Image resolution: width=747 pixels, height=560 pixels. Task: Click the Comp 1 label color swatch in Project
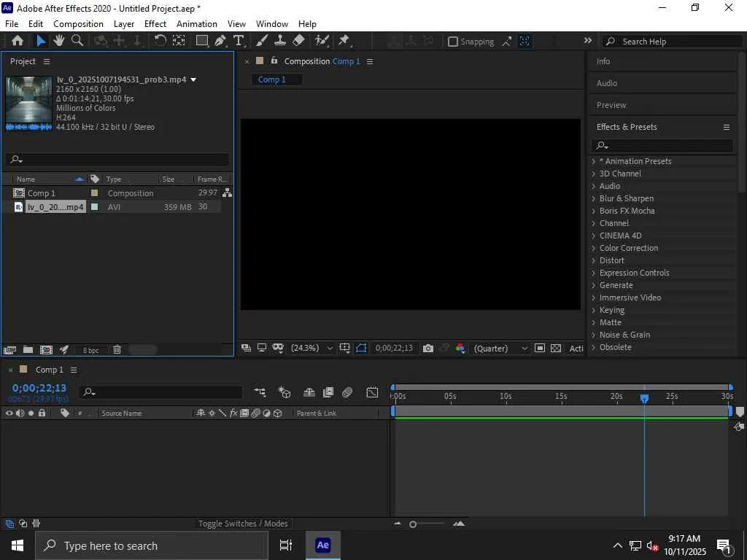[x=94, y=192]
